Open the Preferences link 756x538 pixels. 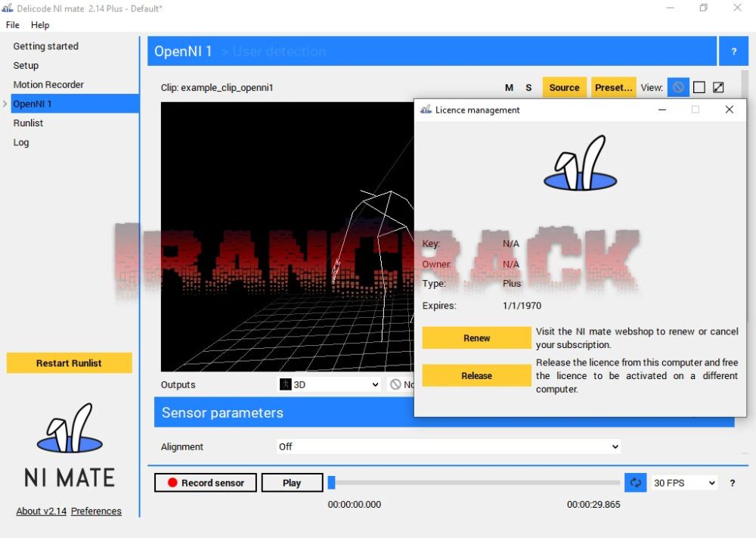tap(96, 511)
